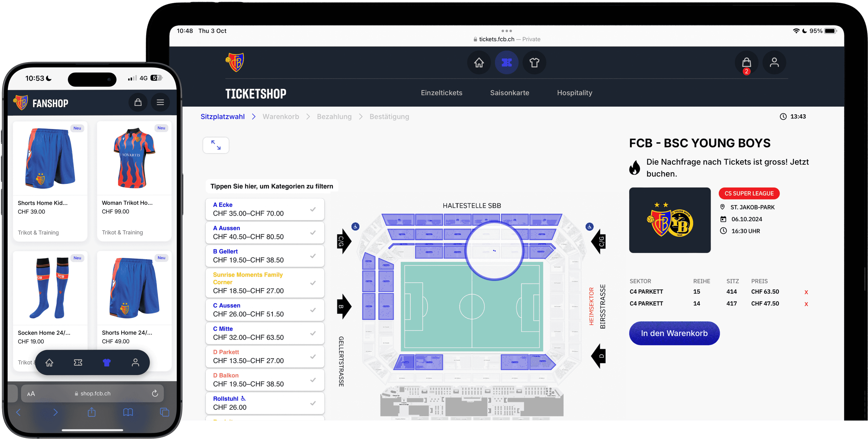This screenshot has width=868, height=439.
Task: Select the ticket icon in the ticketshop header
Action: point(506,63)
